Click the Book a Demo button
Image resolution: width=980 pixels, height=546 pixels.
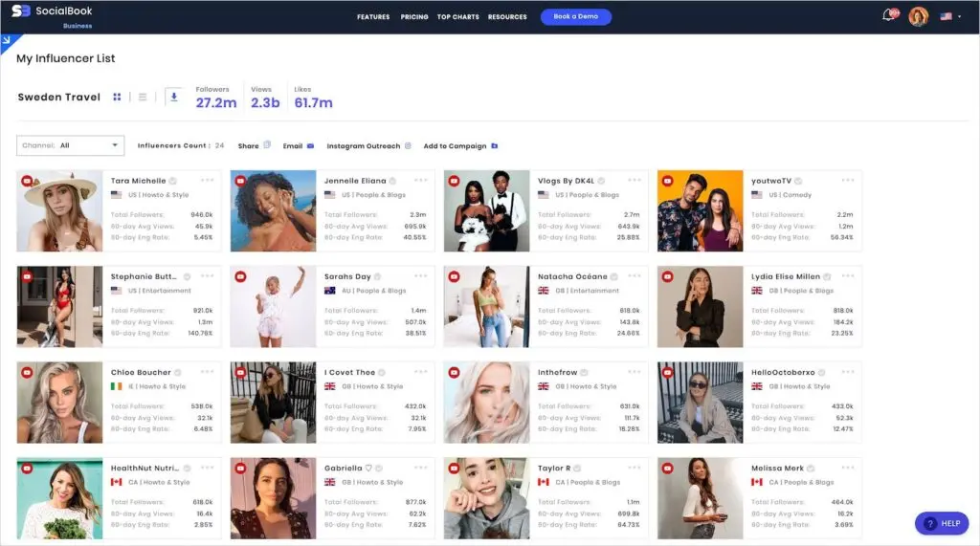tap(575, 17)
